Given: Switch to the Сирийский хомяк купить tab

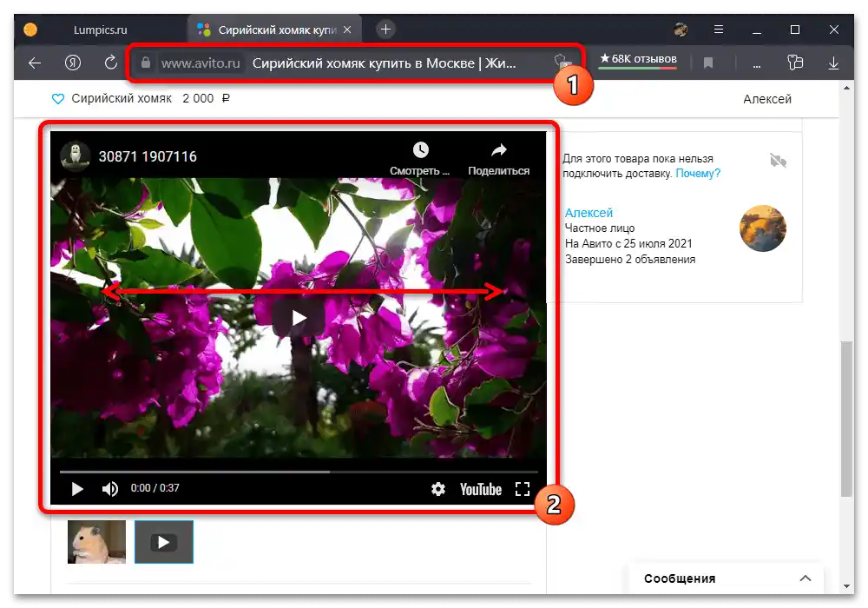Looking at the screenshot, I should point(277,30).
